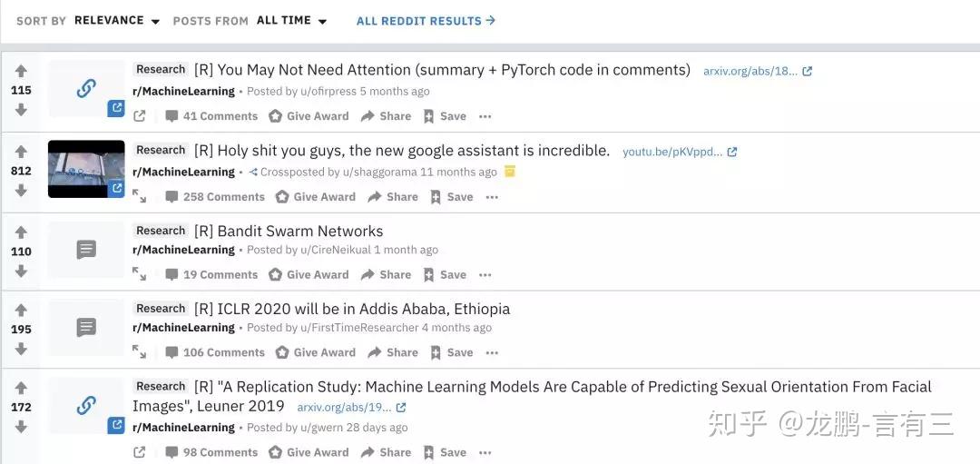Open the Posts From All Time dropdown

[291, 21]
